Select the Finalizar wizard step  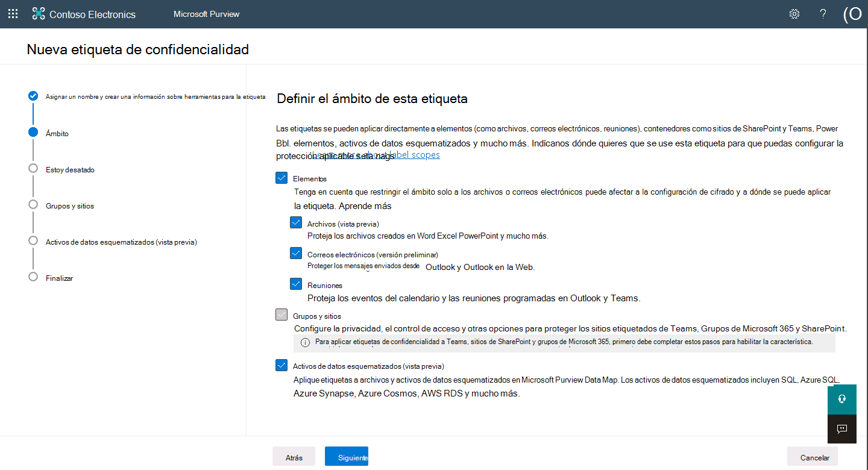(60, 278)
